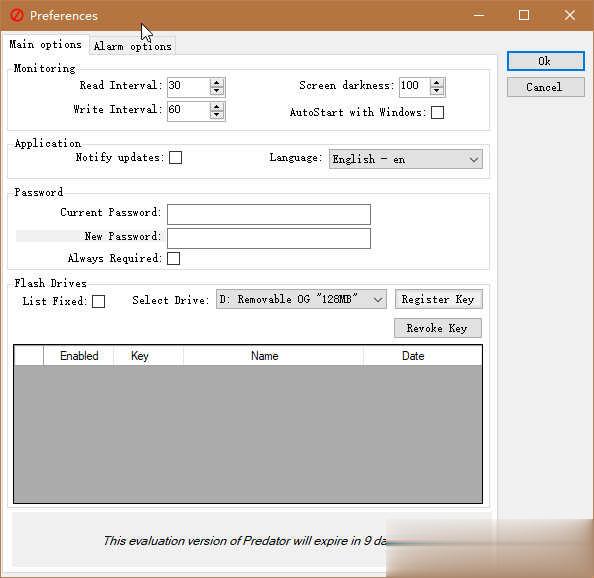Image resolution: width=594 pixels, height=578 pixels.
Task: Decrease the Read Interval value
Action: tap(217, 91)
